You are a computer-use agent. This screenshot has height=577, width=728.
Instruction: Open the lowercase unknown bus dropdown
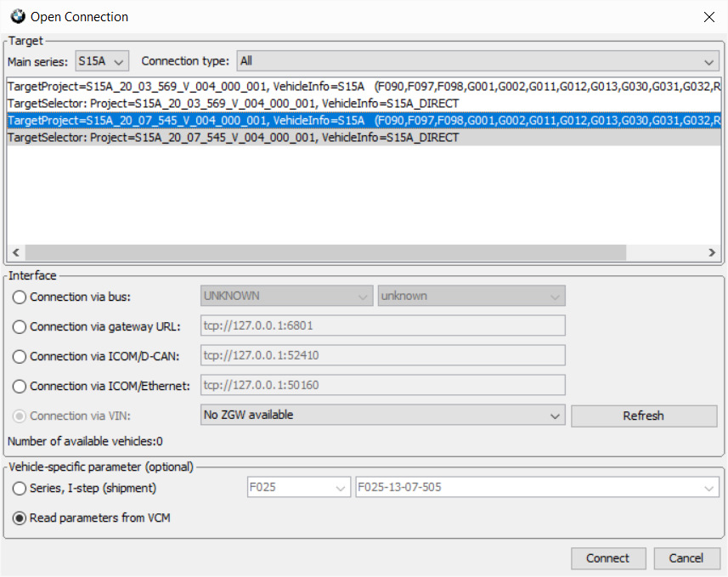point(471,296)
